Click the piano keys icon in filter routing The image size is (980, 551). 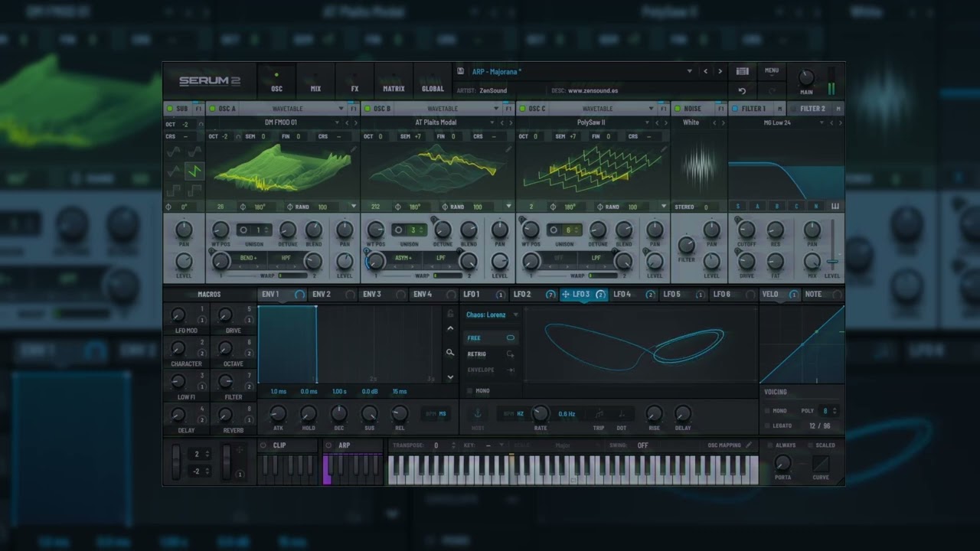pyautogui.click(x=835, y=206)
